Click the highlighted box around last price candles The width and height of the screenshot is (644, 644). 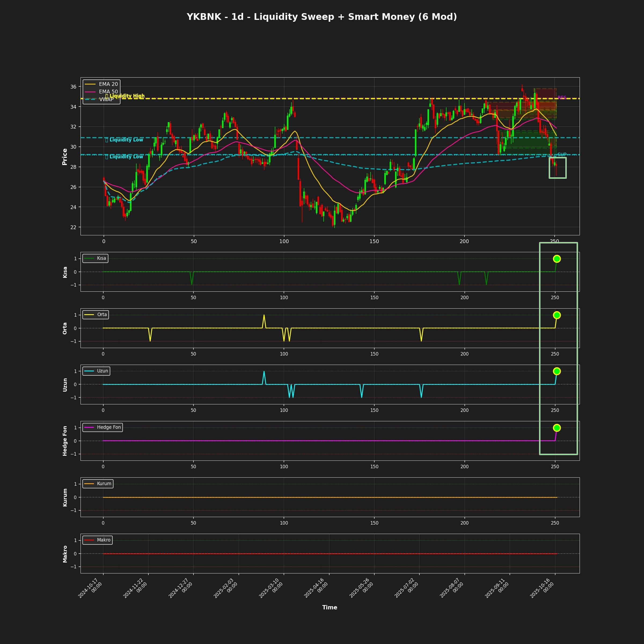point(558,168)
